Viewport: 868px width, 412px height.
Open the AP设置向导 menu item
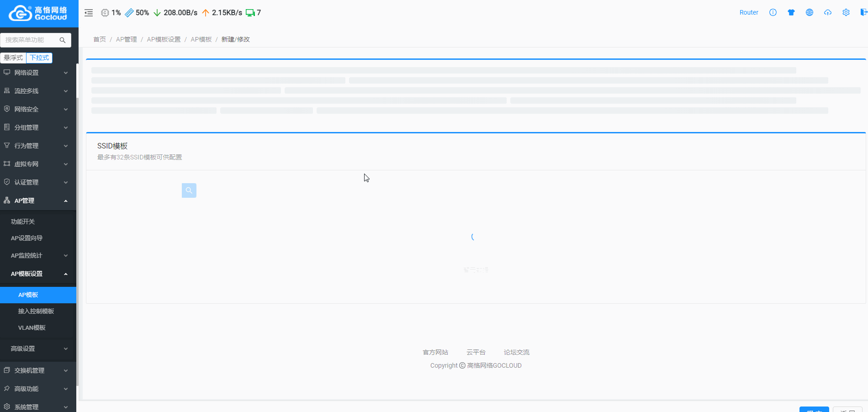click(x=38, y=238)
